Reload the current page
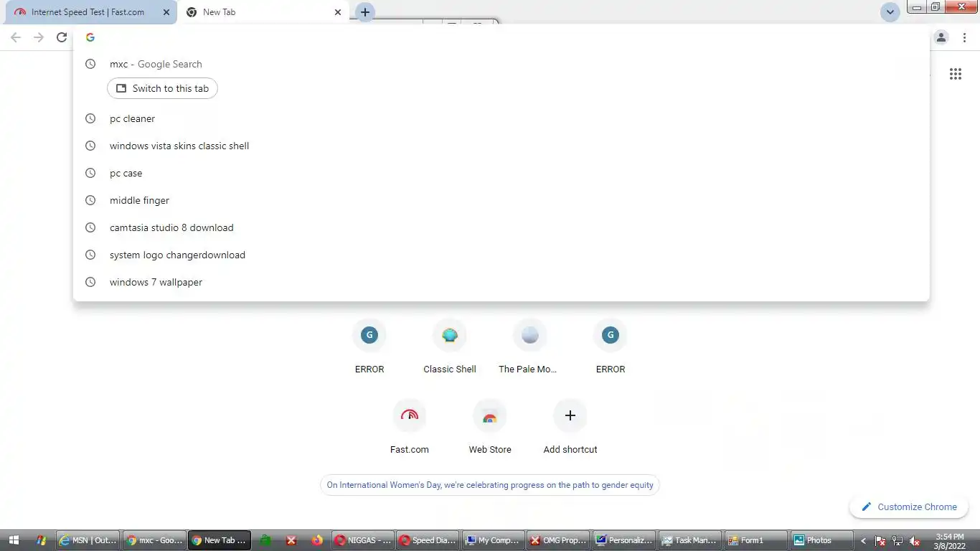The width and height of the screenshot is (980, 551). 62,37
